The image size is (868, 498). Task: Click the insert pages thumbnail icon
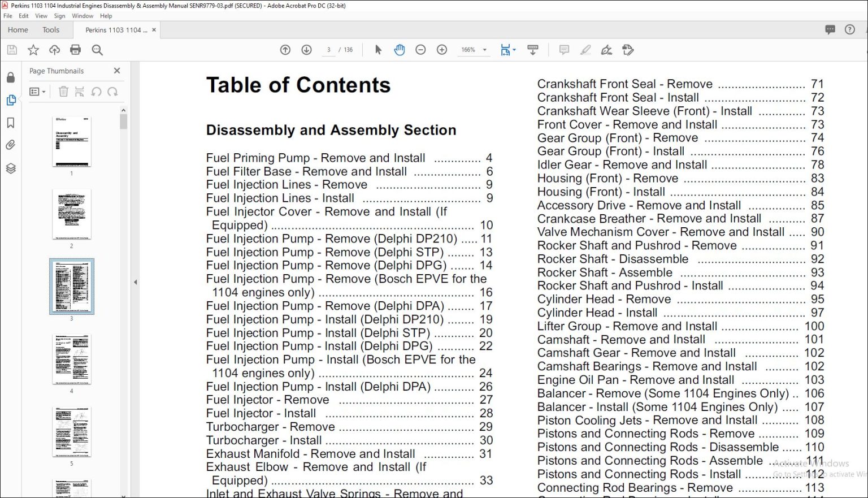point(80,92)
